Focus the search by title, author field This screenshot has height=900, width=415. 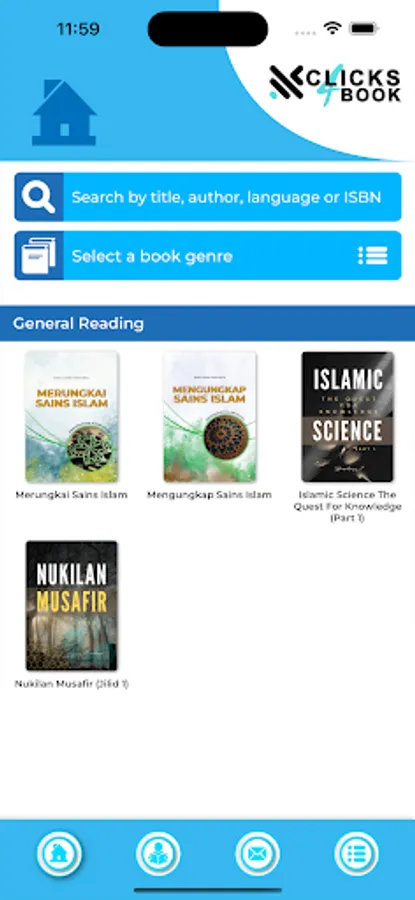tap(208, 197)
